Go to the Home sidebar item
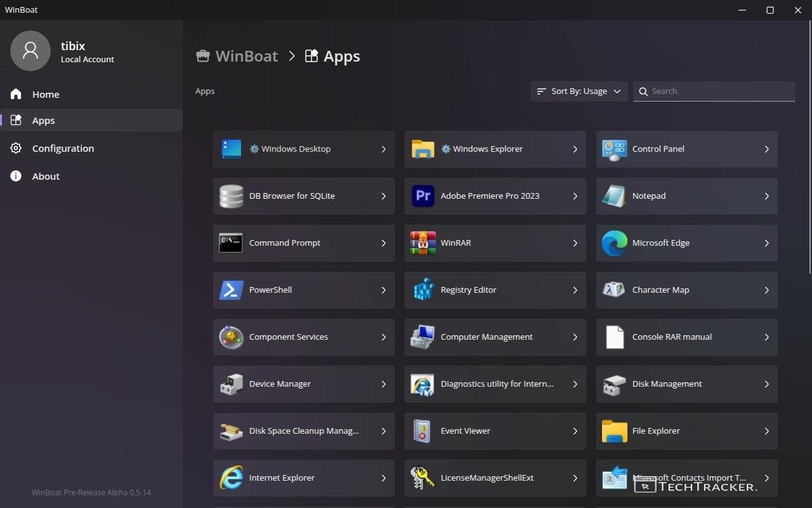 [x=46, y=95]
